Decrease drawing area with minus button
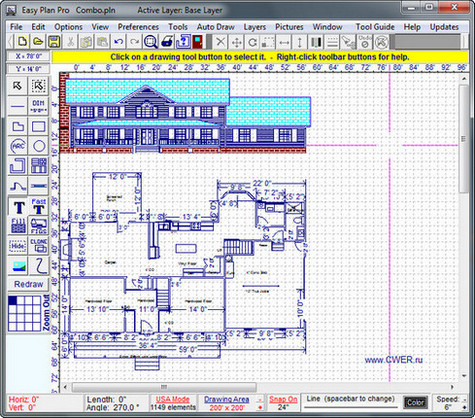The height and width of the screenshot is (418, 475). 260,399
